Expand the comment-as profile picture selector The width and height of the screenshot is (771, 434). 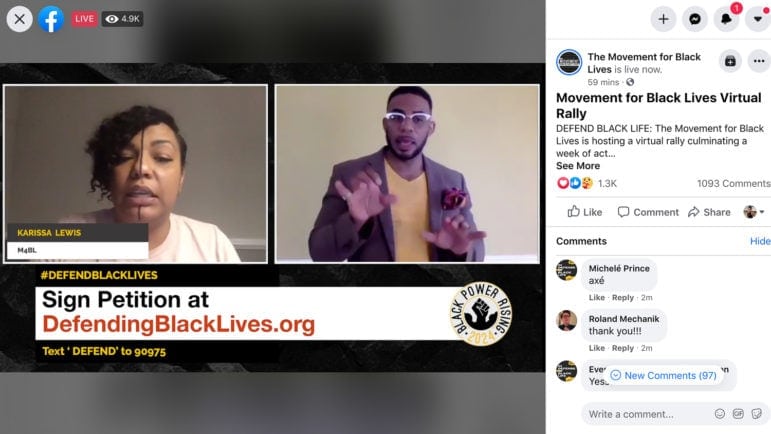coord(754,212)
